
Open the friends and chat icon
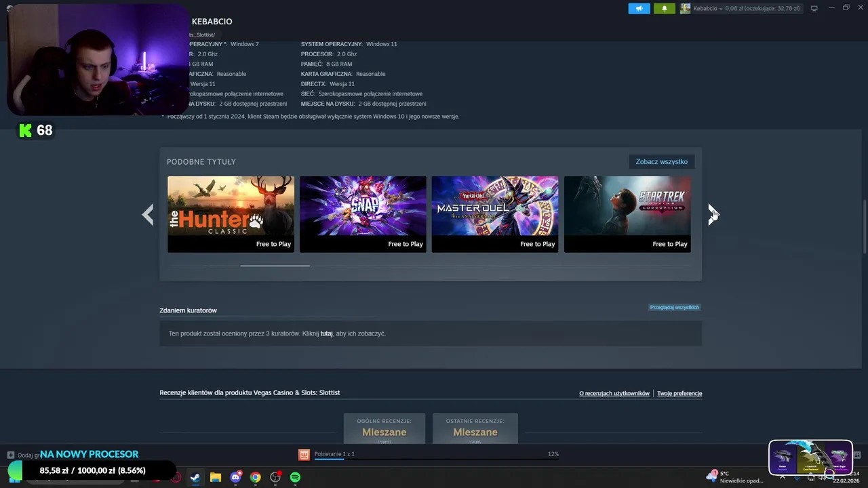coord(856,455)
